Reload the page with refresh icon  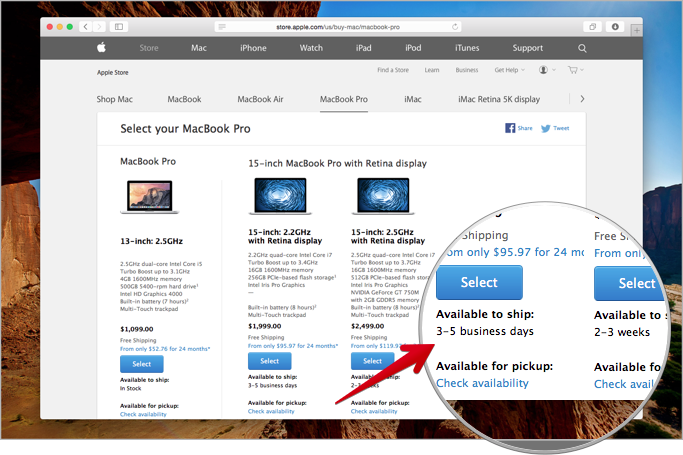[455, 27]
